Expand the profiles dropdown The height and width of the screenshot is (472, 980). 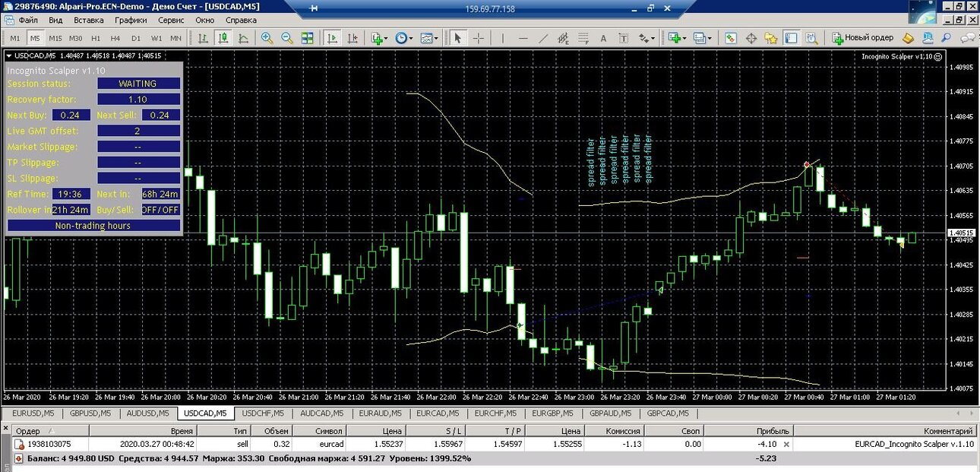tap(710, 38)
